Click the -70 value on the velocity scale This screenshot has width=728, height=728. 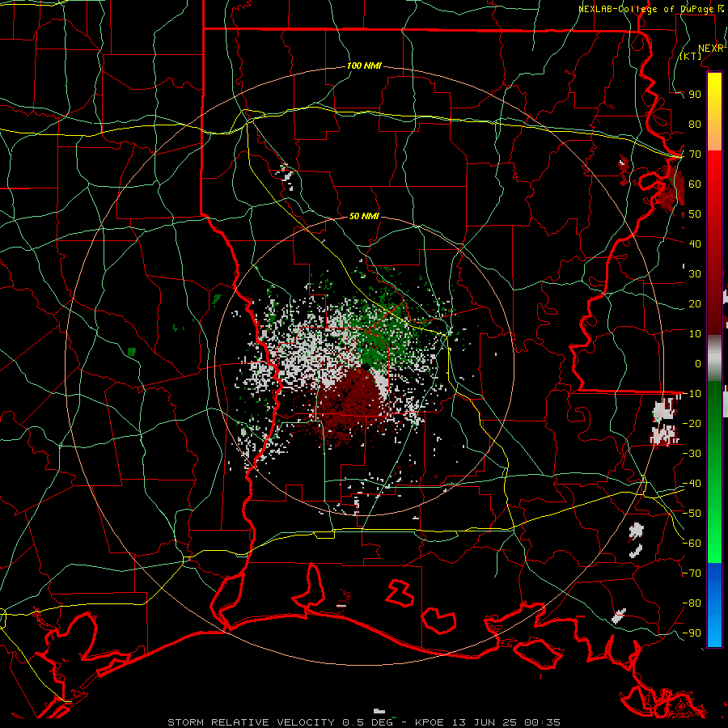pyautogui.click(x=692, y=574)
